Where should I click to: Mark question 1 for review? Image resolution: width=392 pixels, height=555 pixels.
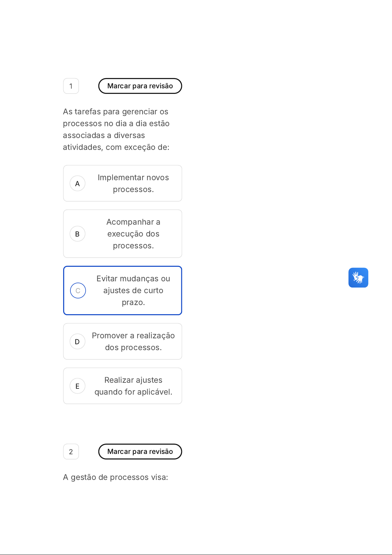[140, 86]
